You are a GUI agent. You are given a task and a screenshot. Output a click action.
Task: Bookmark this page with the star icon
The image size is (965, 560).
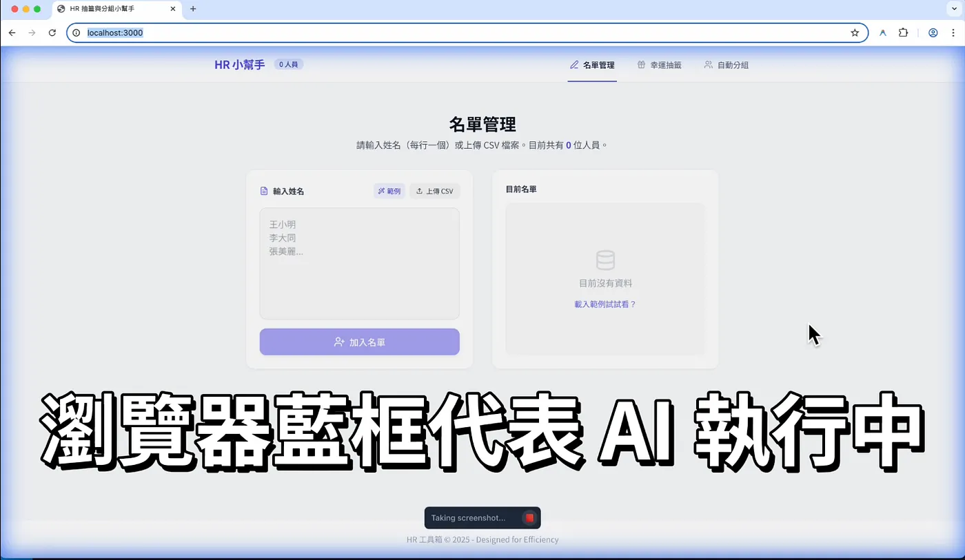tap(855, 32)
